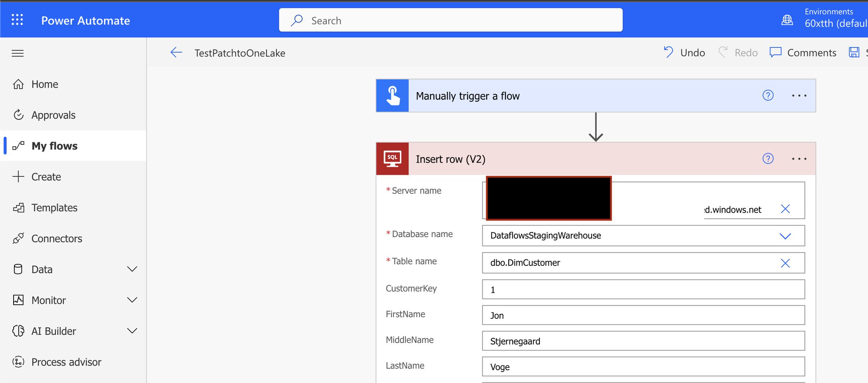Click the back arrow beside TestPatchtoOneLake

coord(176,53)
